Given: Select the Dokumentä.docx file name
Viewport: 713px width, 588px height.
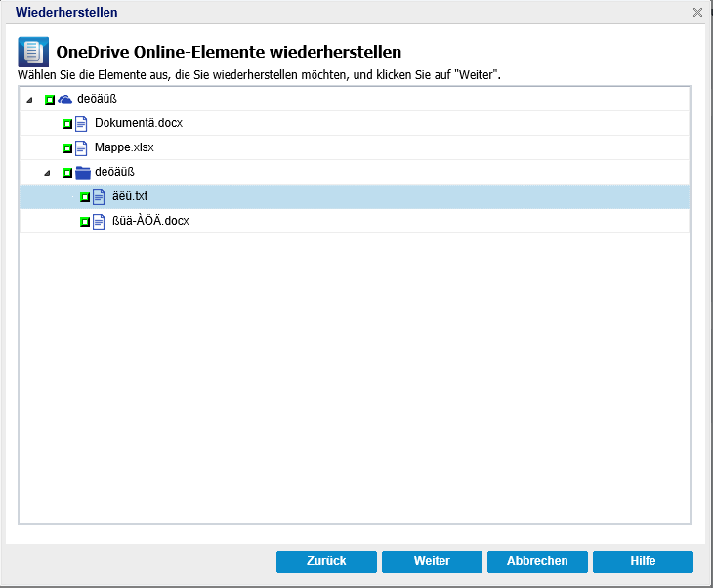Looking at the screenshot, I should (139, 123).
